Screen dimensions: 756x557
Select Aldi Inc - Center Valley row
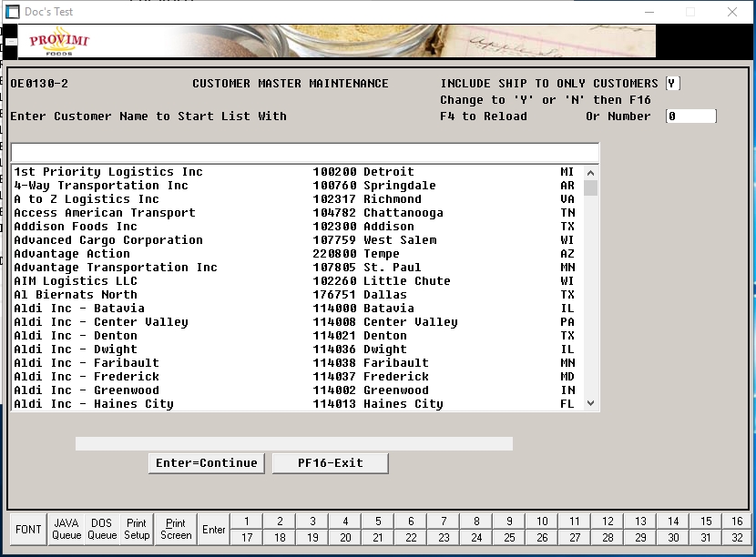297,322
